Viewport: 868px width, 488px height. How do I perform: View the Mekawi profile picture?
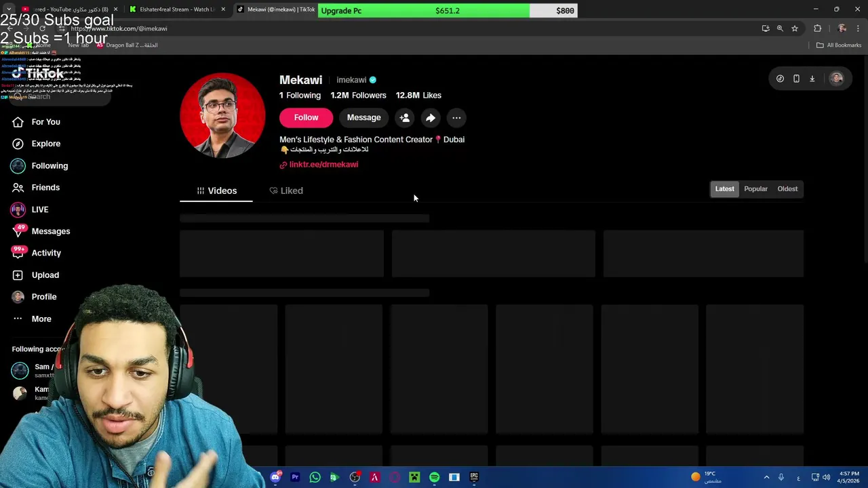[222, 115]
